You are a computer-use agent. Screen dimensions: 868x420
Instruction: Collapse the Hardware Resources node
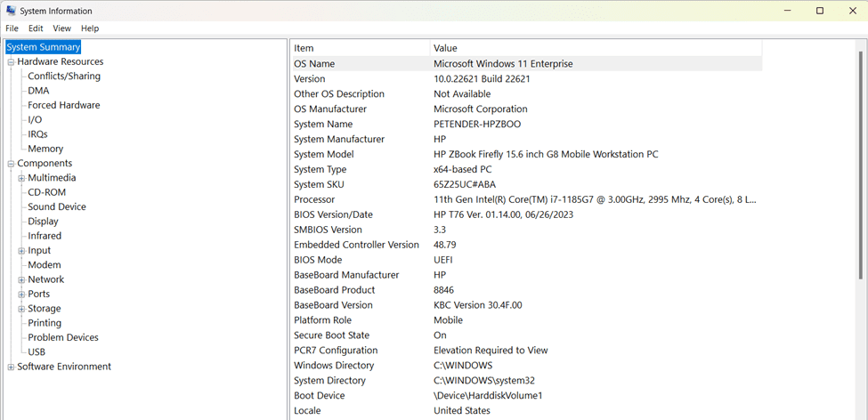[x=11, y=62]
